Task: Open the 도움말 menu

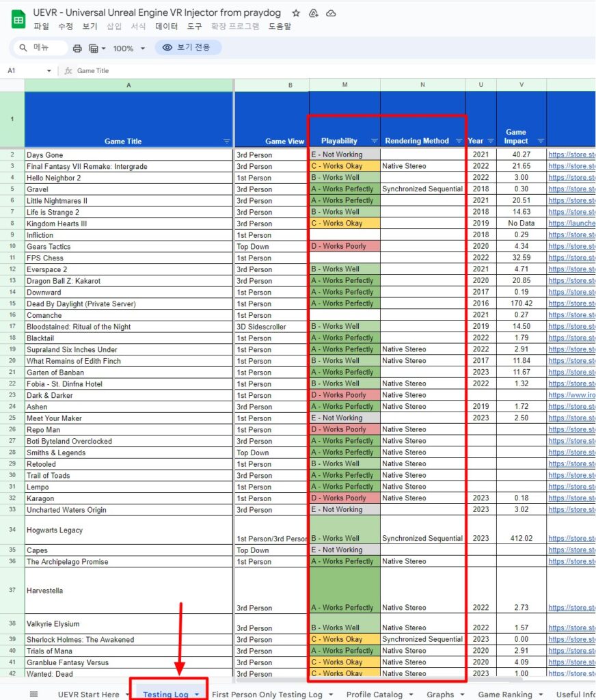Action: coord(280,27)
